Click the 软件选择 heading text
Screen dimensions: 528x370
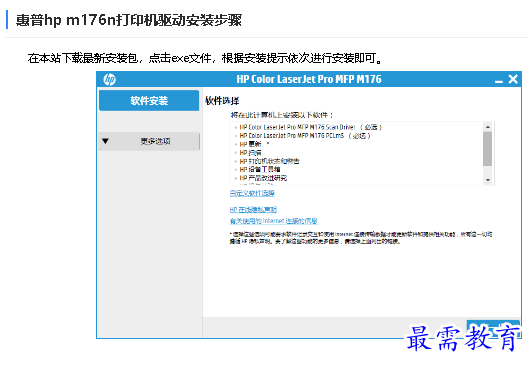[x=222, y=101]
